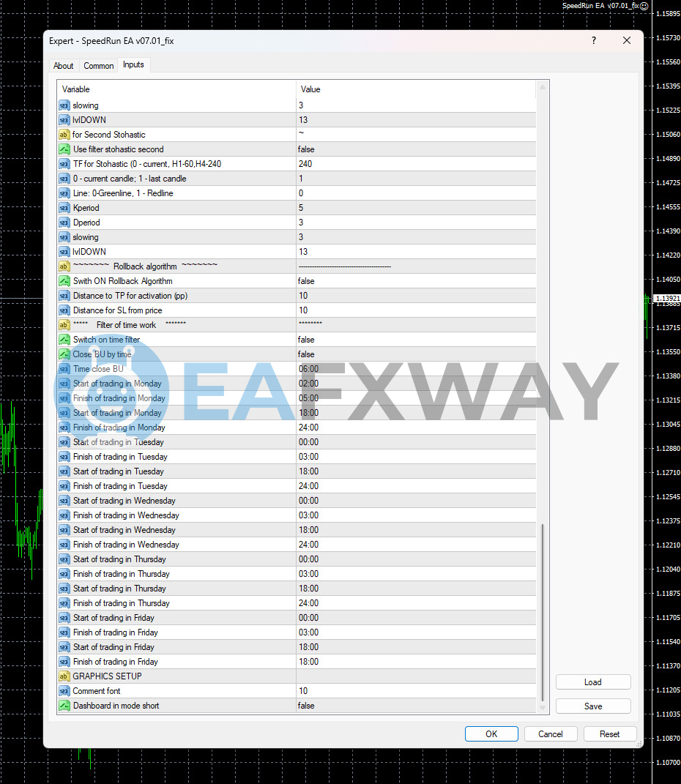Viewport: 681px width, 784px height.
Task: Click the string icon beside GRAPHICS SETUP
Action: pyautogui.click(x=64, y=676)
